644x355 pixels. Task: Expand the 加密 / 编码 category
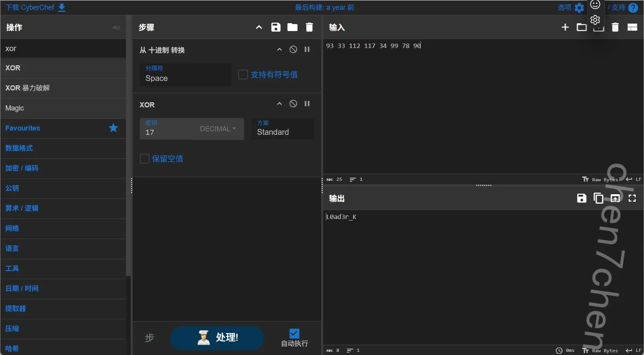63,168
